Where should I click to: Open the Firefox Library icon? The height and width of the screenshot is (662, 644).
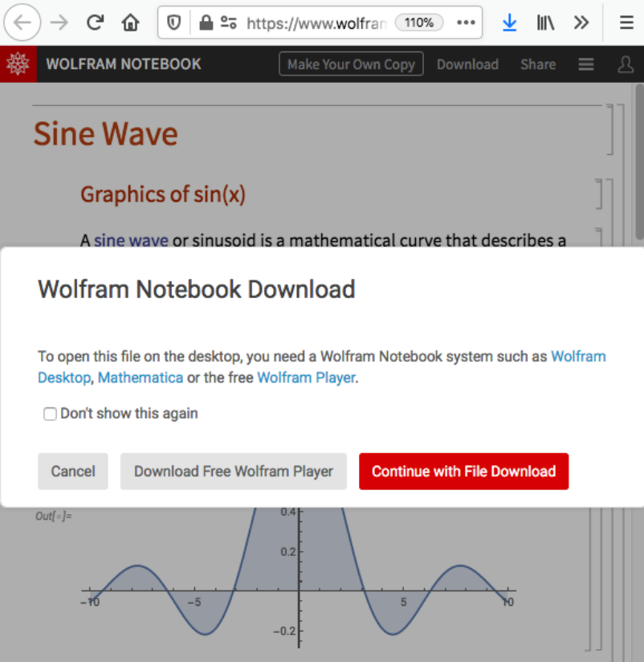(x=545, y=22)
